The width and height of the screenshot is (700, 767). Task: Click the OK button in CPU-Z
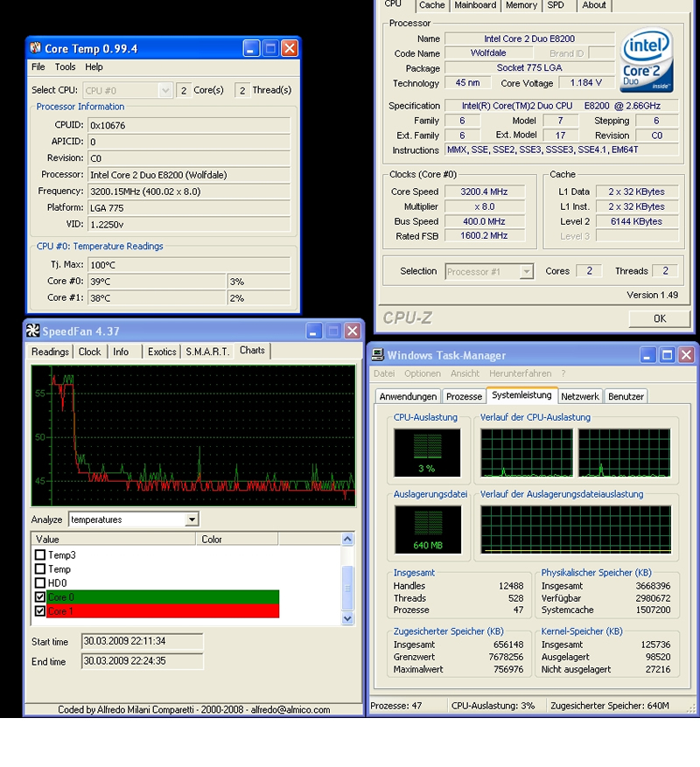pos(660,319)
